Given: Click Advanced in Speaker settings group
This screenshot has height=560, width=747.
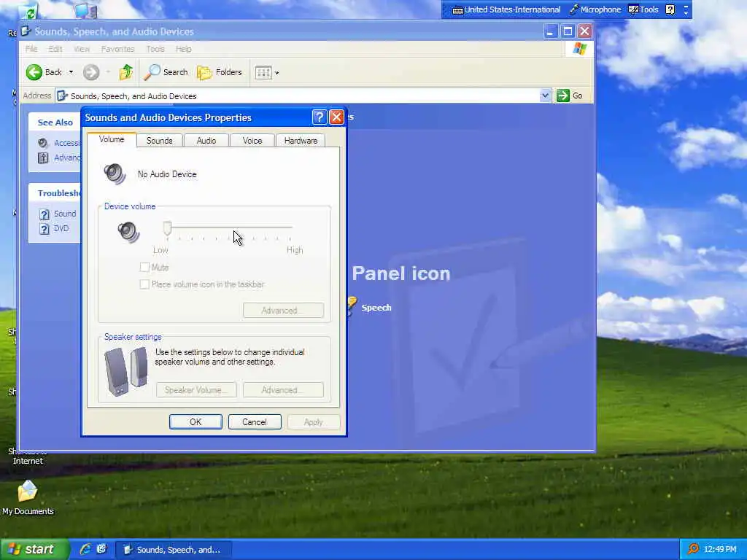Looking at the screenshot, I should pos(284,390).
